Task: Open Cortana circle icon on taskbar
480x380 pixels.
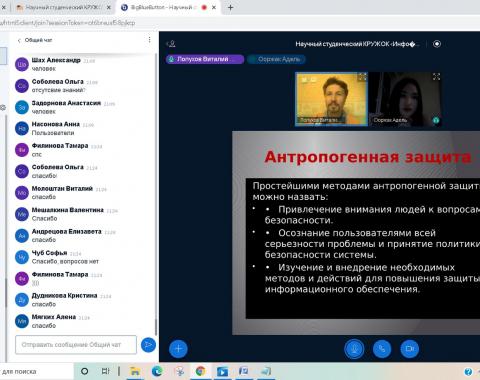Action: (85, 371)
